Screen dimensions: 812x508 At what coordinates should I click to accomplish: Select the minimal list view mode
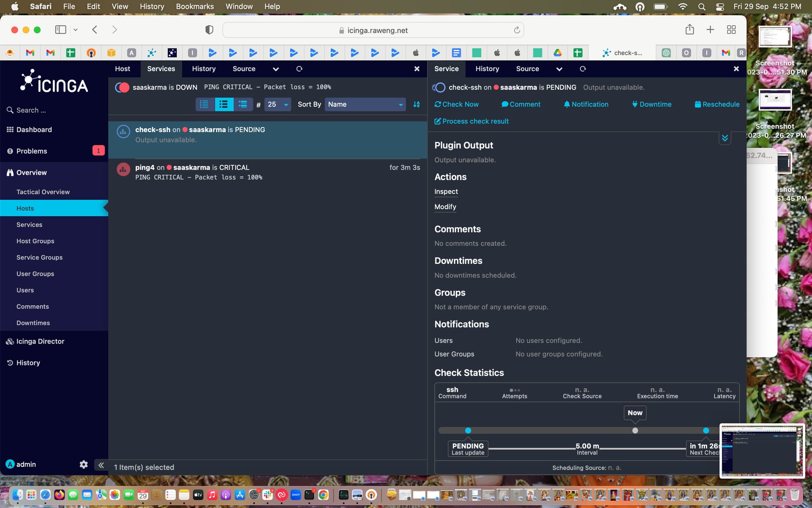tap(204, 104)
